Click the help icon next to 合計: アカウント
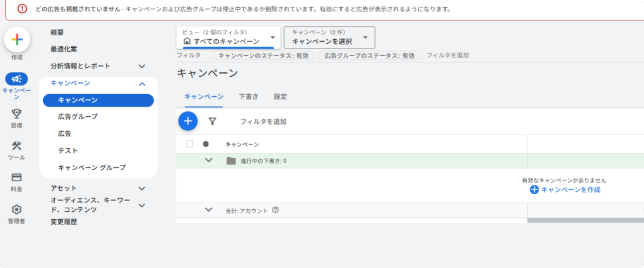Screen dimensions: 644x268 click(275, 210)
